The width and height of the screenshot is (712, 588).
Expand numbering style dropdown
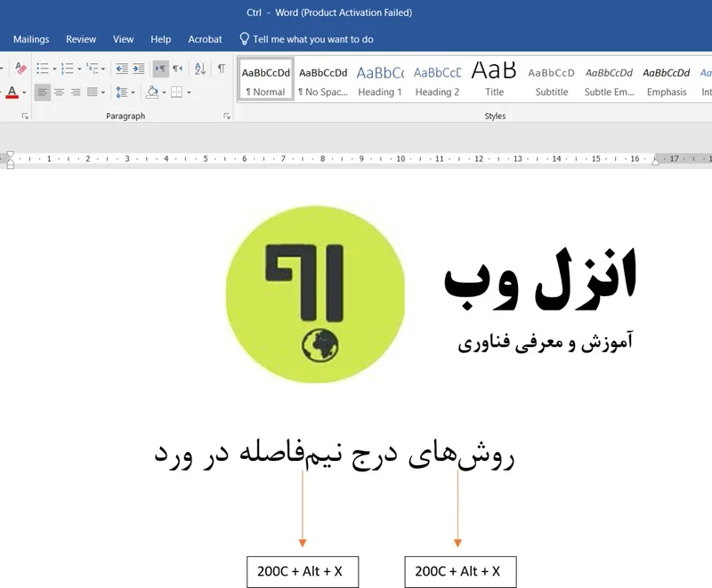tap(79, 69)
